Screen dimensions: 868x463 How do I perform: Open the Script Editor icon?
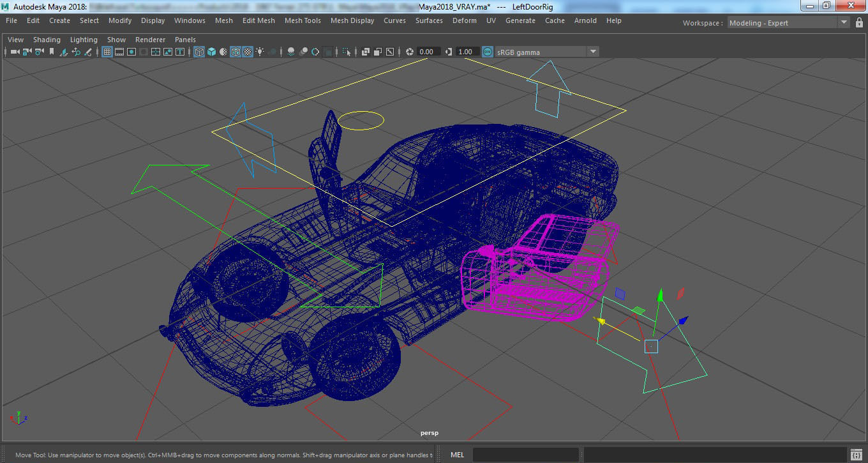(857, 455)
